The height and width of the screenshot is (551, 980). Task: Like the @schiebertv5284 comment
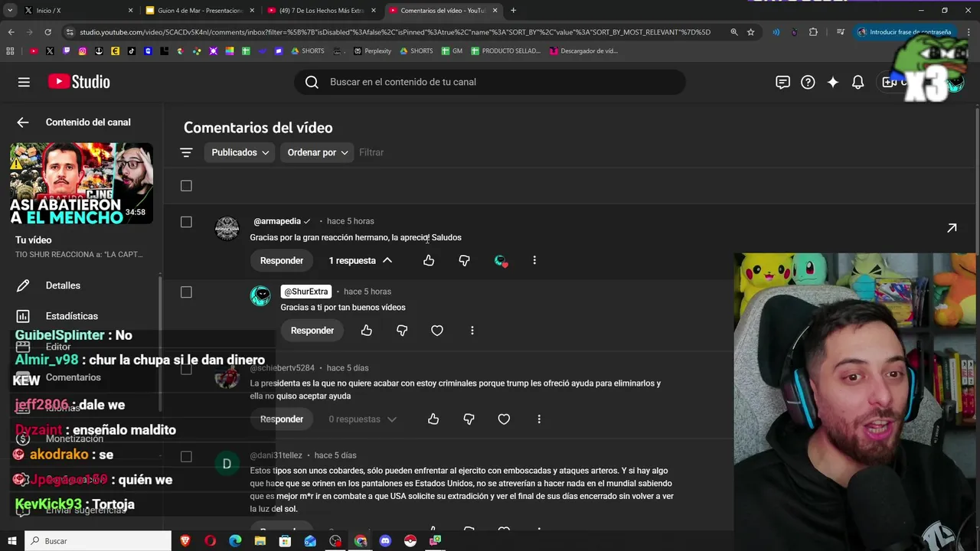[x=433, y=419]
